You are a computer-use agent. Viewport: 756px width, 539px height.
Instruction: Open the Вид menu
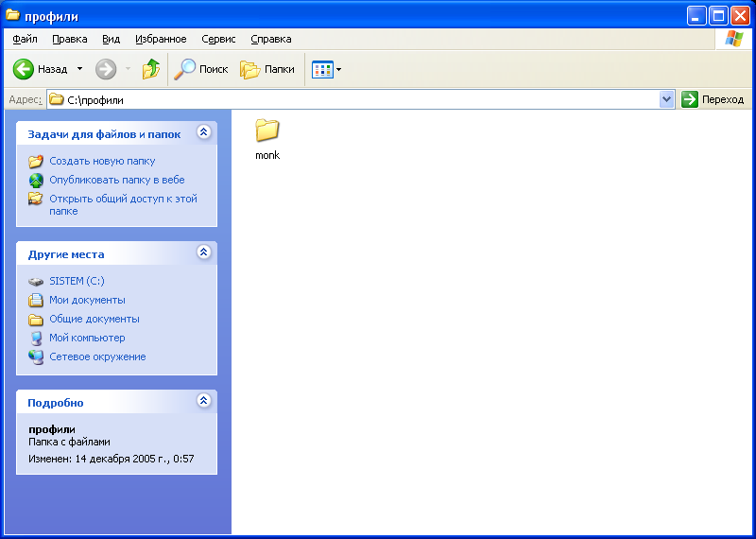[x=111, y=39]
